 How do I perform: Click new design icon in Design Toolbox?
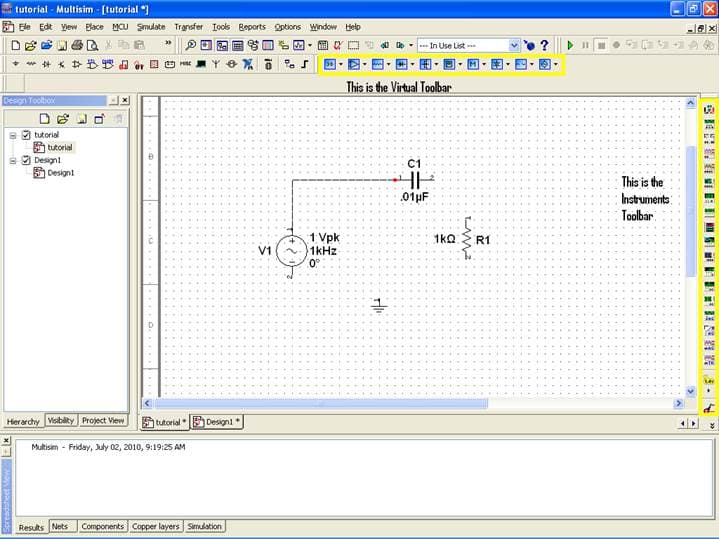[x=45, y=118]
